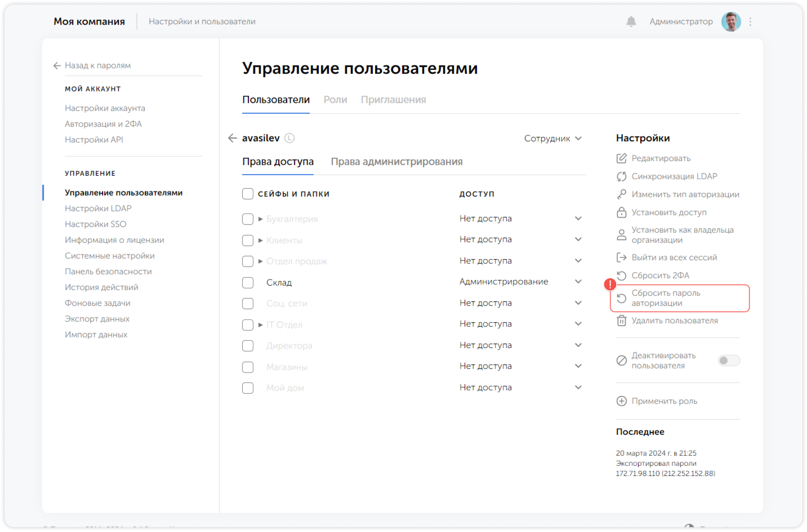
Task: Click the back arrow next to avasilev
Action: coord(233,138)
